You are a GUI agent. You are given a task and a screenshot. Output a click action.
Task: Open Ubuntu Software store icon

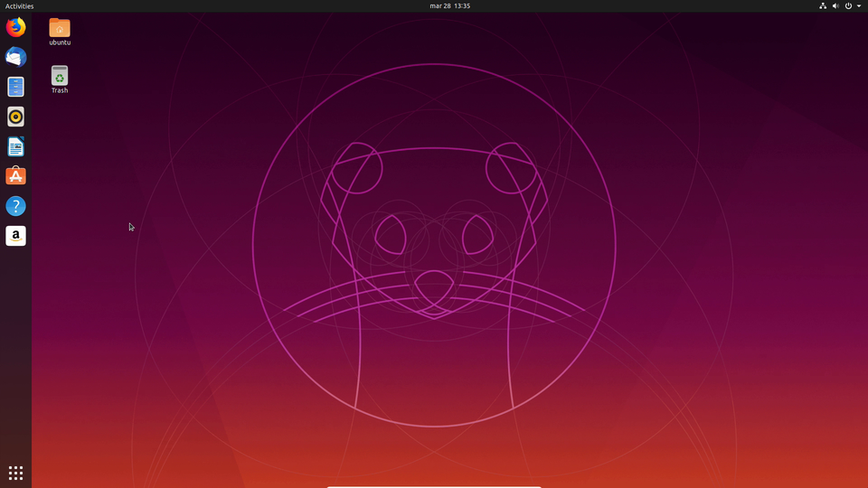point(15,176)
